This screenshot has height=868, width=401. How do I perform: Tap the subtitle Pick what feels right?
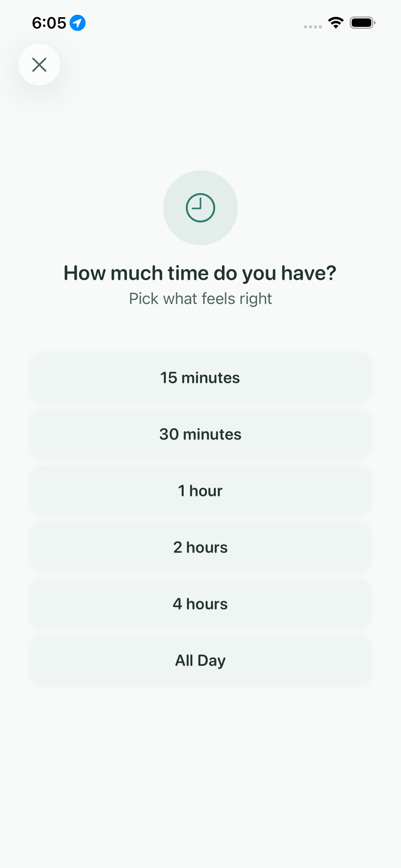coord(201,298)
